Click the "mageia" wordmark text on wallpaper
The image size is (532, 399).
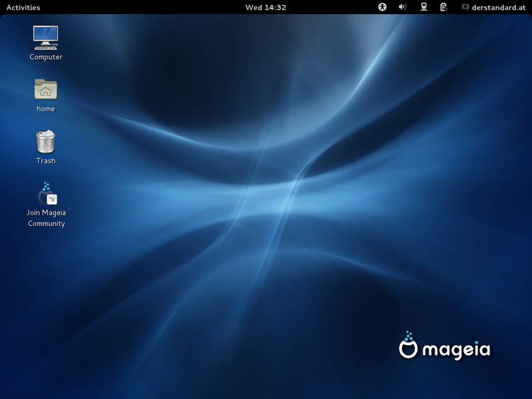[x=456, y=349]
